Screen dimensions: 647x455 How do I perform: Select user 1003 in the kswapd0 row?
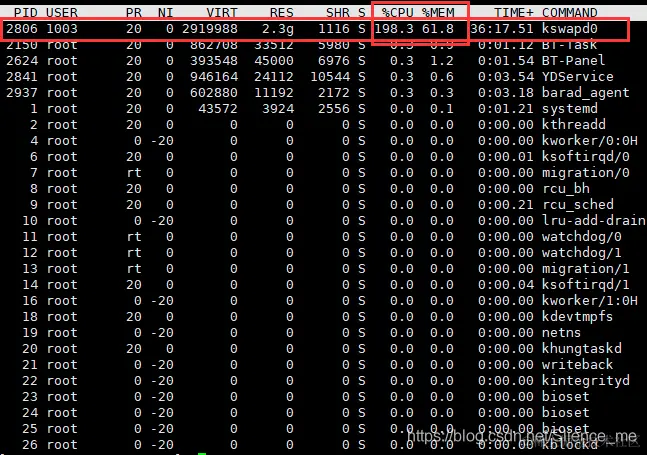point(62,28)
